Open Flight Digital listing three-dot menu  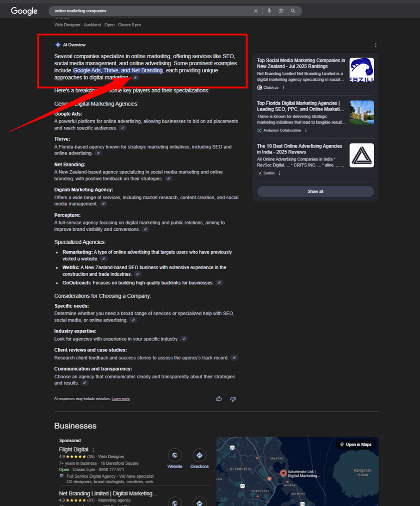(93, 450)
